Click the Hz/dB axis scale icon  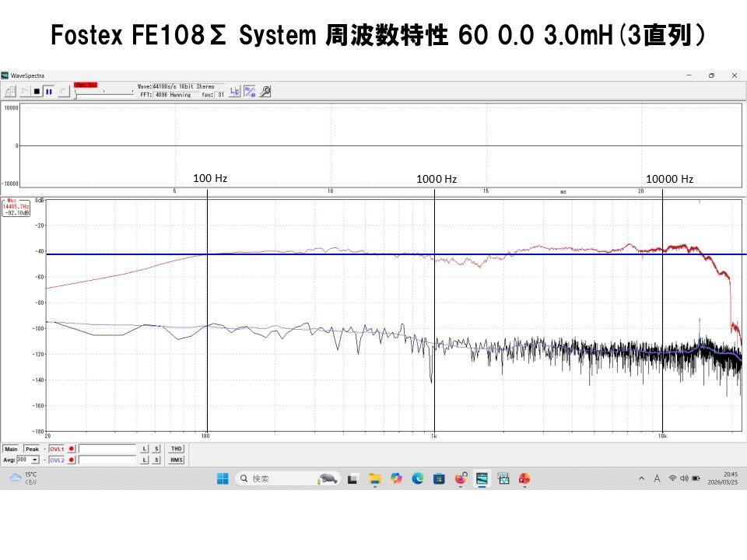tap(250, 92)
